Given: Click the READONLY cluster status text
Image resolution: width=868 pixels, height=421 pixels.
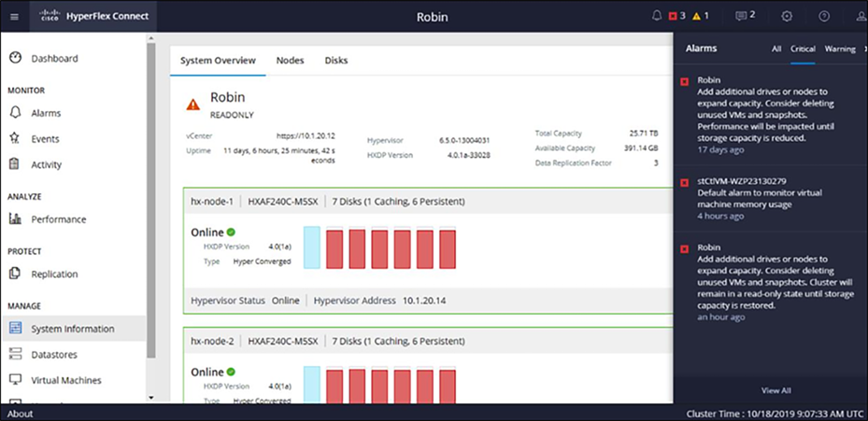Looking at the screenshot, I should [232, 115].
